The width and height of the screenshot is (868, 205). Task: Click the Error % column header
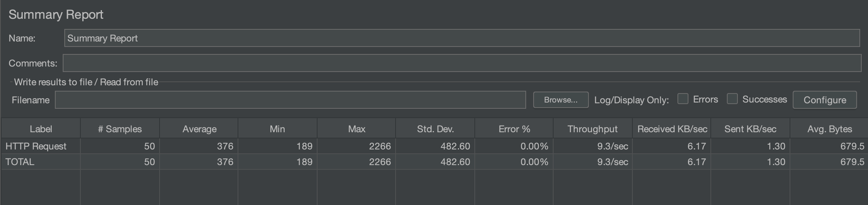click(x=514, y=129)
